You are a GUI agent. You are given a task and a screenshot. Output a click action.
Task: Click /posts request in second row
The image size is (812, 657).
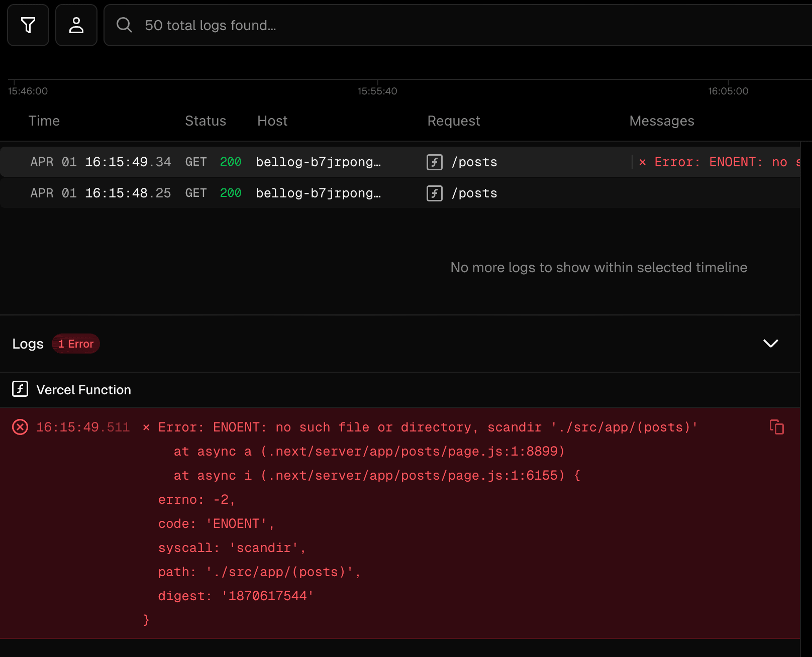[474, 193]
